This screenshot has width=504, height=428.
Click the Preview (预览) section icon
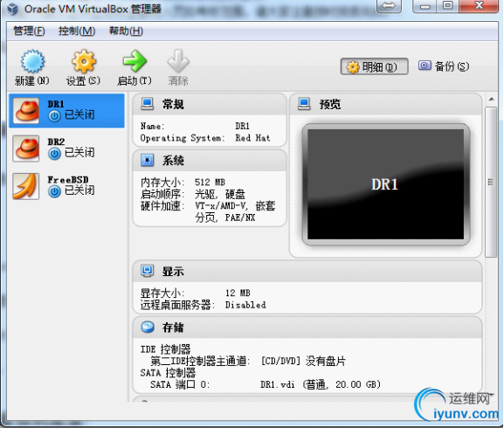click(304, 104)
